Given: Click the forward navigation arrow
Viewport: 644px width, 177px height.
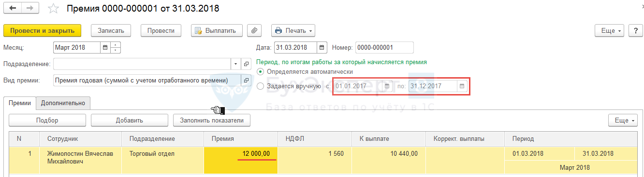Looking at the screenshot, I should click(30, 9).
